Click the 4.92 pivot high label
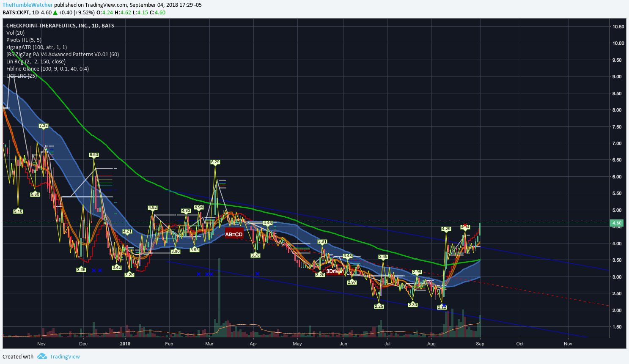 pos(153,208)
